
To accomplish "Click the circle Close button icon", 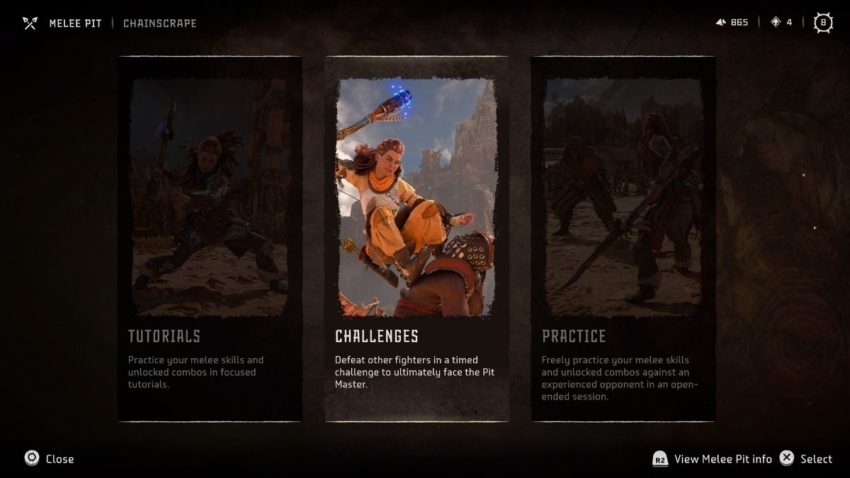I will pos(32,458).
